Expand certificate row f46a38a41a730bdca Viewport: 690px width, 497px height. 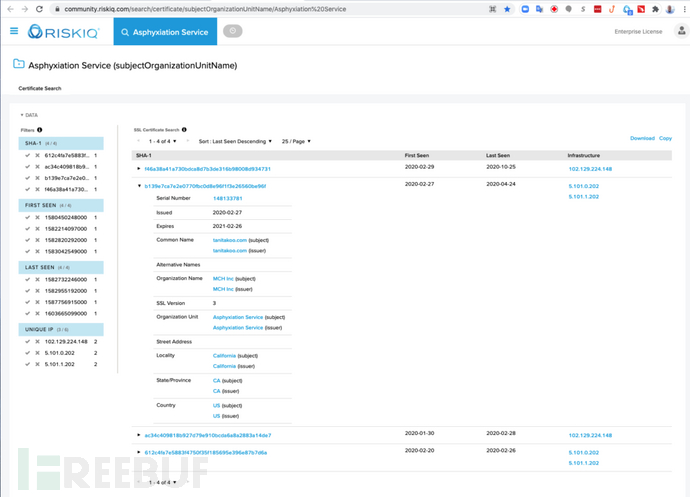139,169
